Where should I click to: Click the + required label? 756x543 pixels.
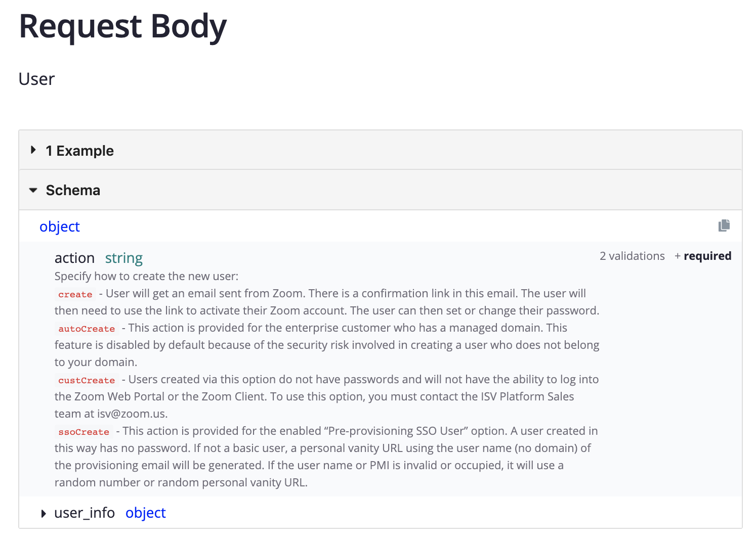click(703, 256)
